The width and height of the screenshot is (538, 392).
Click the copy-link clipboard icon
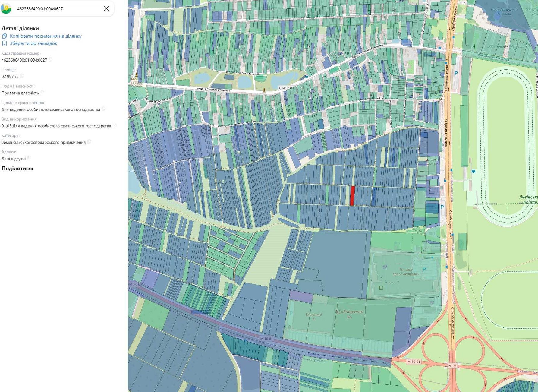pos(4,36)
